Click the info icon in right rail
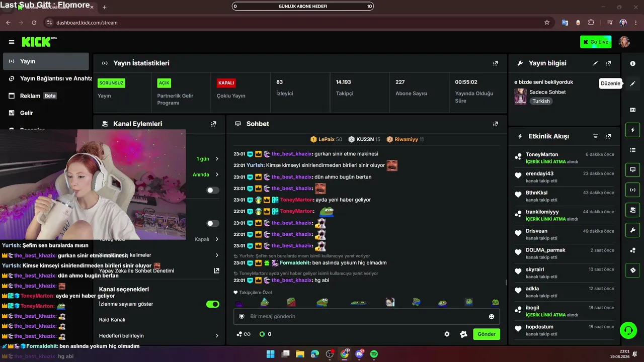 click(633, 63)
